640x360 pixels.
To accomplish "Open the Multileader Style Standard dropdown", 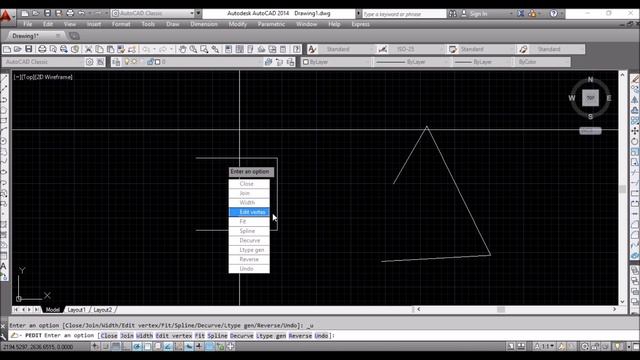I will pyautogui.click(x=556, y=49).
